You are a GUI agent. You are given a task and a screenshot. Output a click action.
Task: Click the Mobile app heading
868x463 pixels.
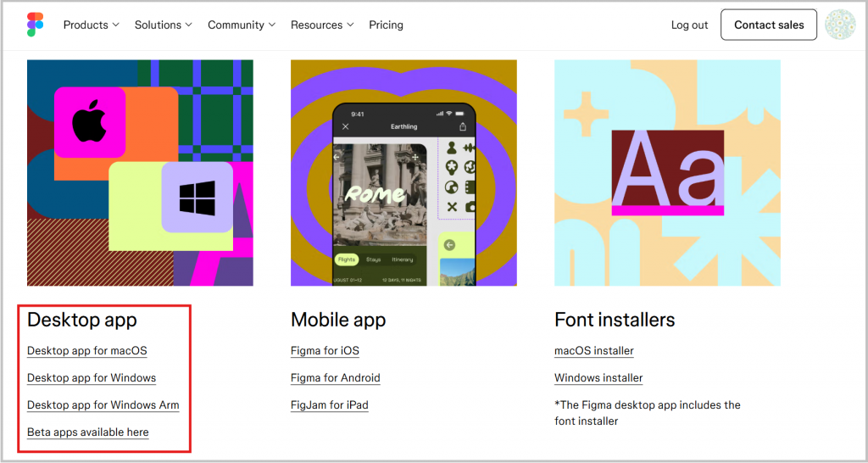338,320
